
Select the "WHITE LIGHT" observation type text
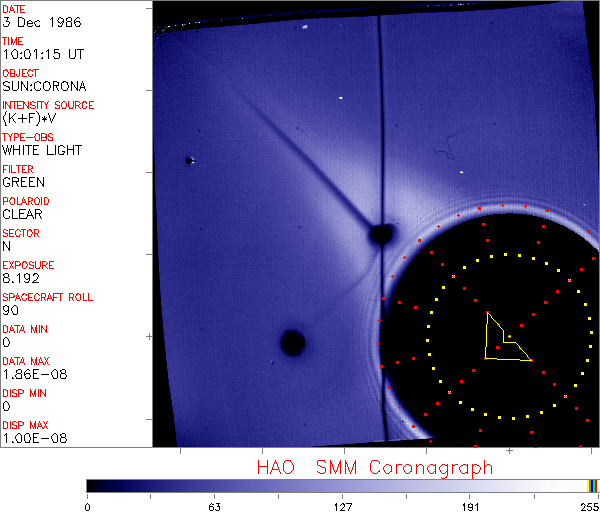(42, 150)
